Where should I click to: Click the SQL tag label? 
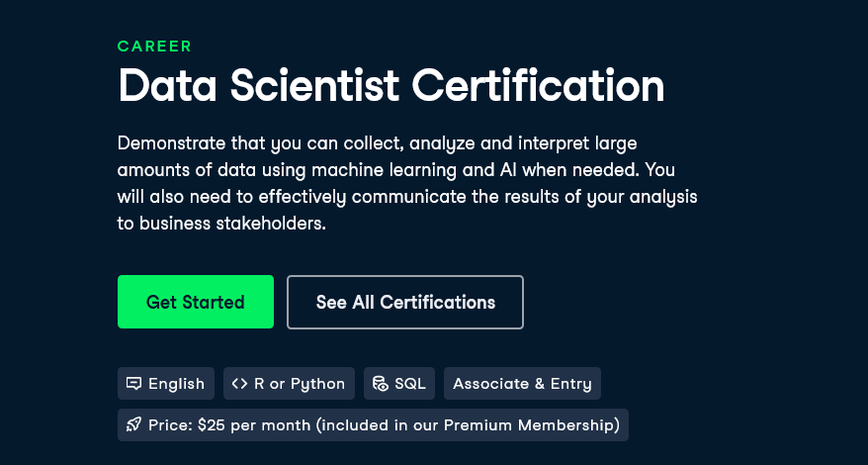click(x=410, y=384)
